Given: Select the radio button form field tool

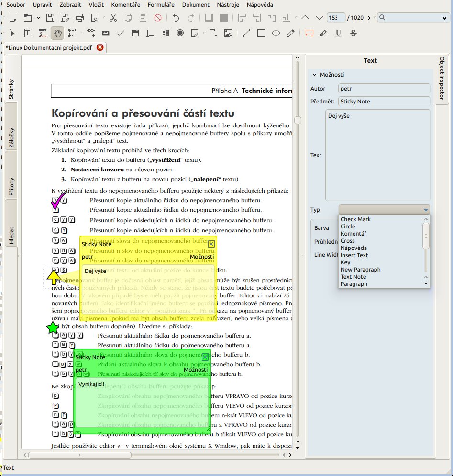Looking at the screenshot, I should coord(180,33).
